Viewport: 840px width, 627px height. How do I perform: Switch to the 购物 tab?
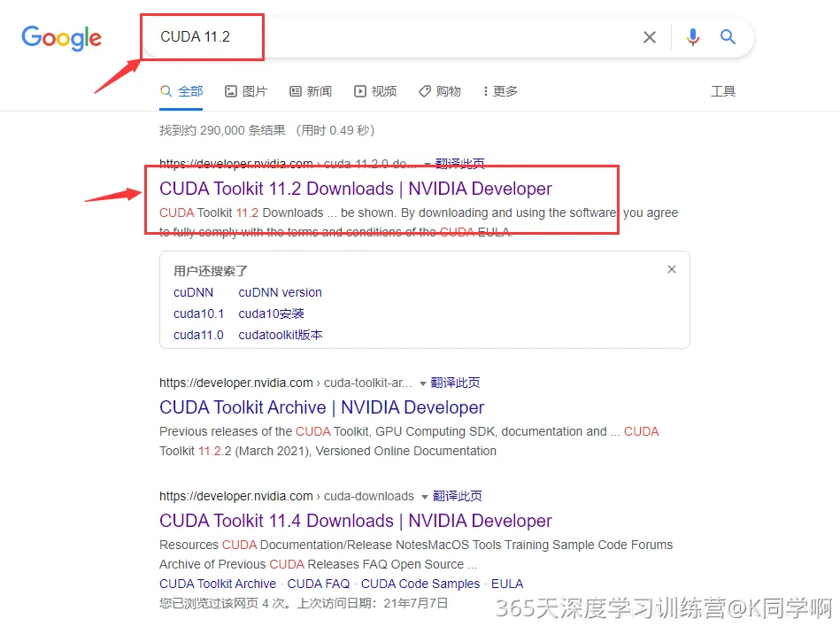[440, 91]
